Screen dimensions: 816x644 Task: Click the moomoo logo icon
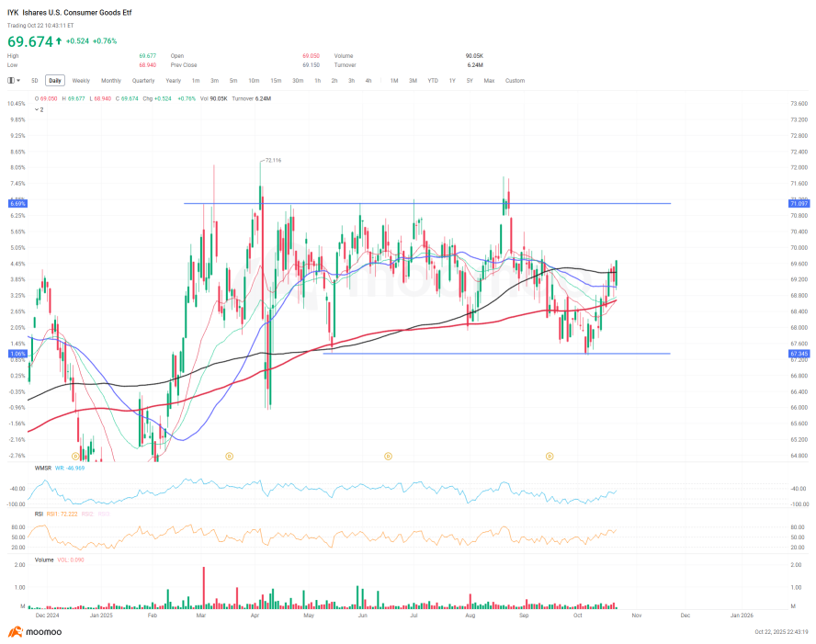[x=15, y=632]
